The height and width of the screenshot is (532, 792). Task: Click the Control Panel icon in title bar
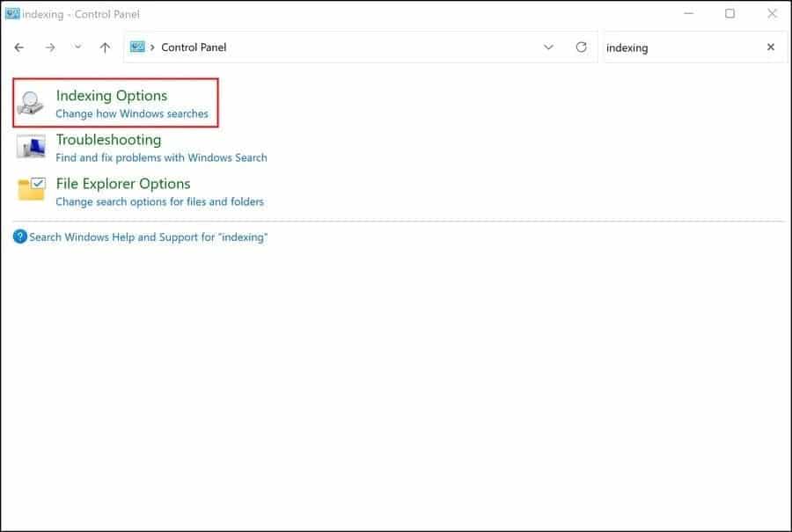[x=13, y=14]
